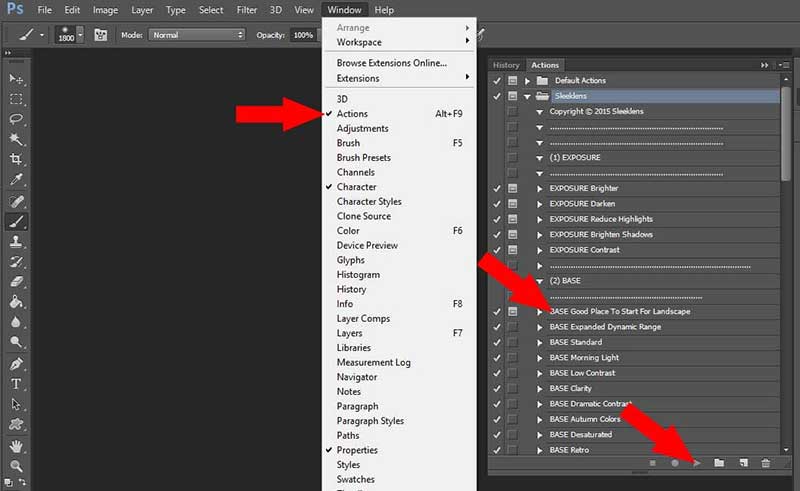Expand BASE Low Contrast action steps
800x491 pixels.
(x=540, y=373)
